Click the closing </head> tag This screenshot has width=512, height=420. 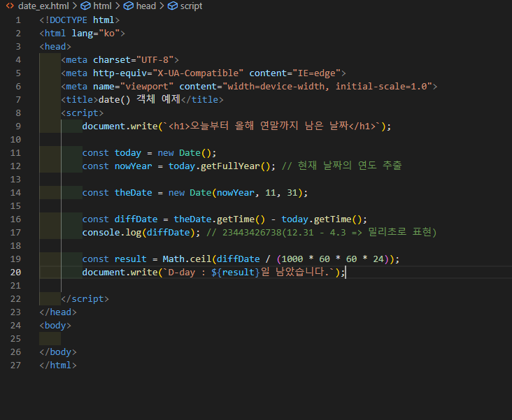(58, 312)
